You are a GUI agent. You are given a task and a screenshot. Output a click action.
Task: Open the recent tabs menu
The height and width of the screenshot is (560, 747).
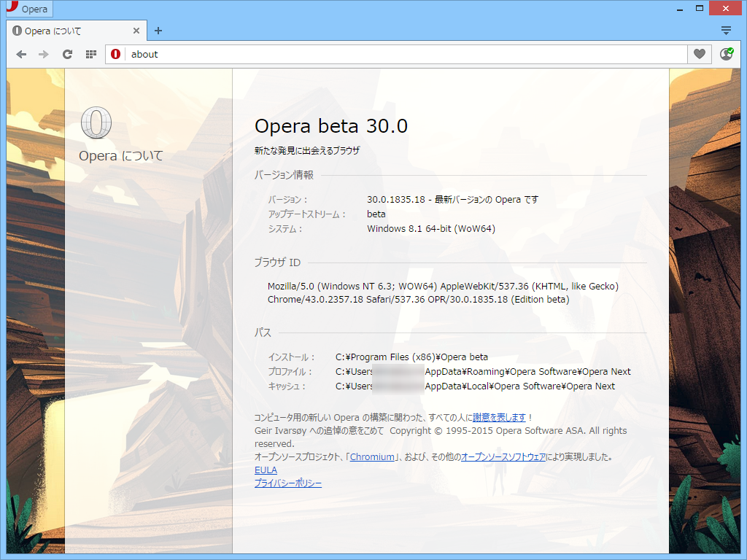click(726, 30)
